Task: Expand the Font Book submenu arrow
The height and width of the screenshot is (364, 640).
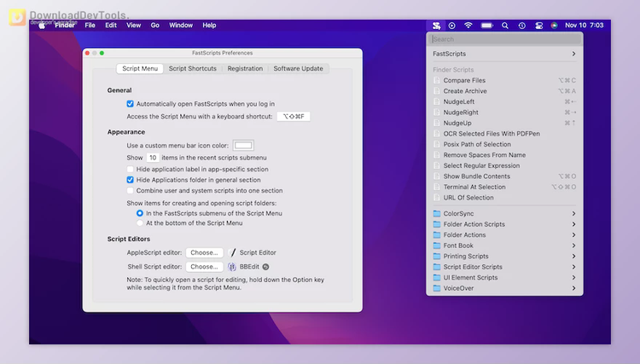Action: click(x=573, y=246)
